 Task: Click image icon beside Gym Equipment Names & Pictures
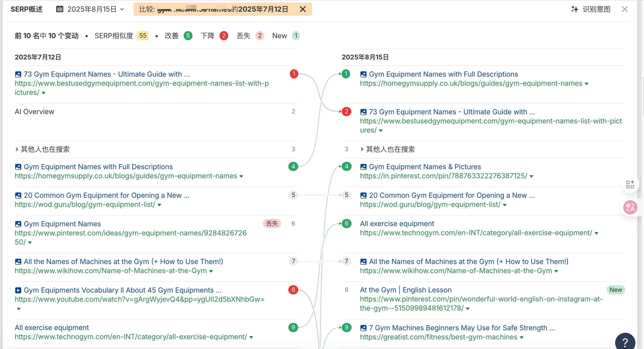click(x=363, y=167)
